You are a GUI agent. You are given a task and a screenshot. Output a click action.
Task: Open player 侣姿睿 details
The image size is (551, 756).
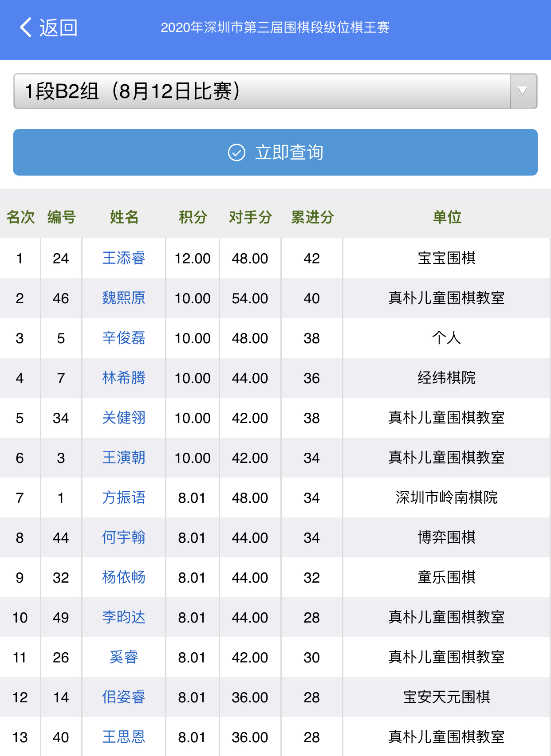(x=124, y=697)
